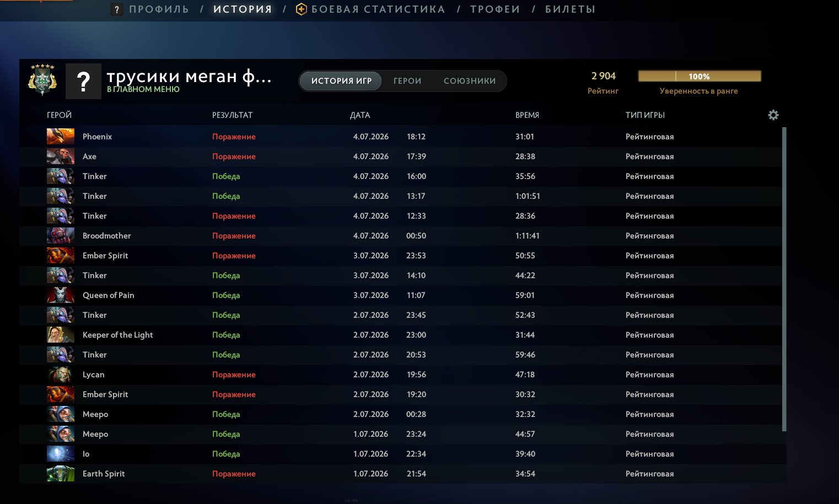
Task: Click the Queen of Pain portrait
Action: point(61,295)
